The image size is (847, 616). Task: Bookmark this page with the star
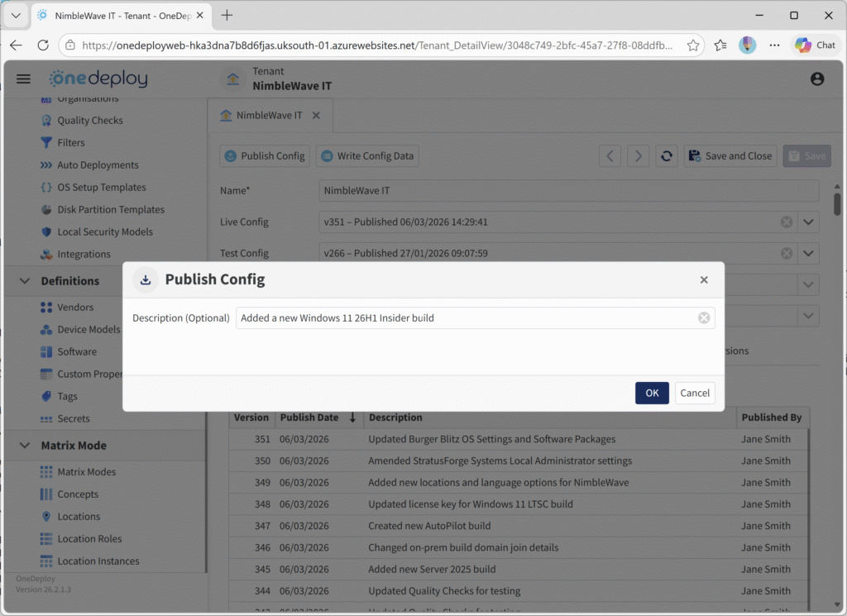point(693,45)
